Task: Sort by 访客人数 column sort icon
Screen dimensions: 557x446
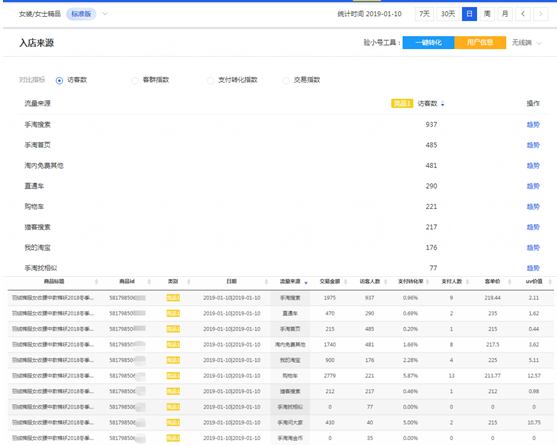Action: point(385,282)
